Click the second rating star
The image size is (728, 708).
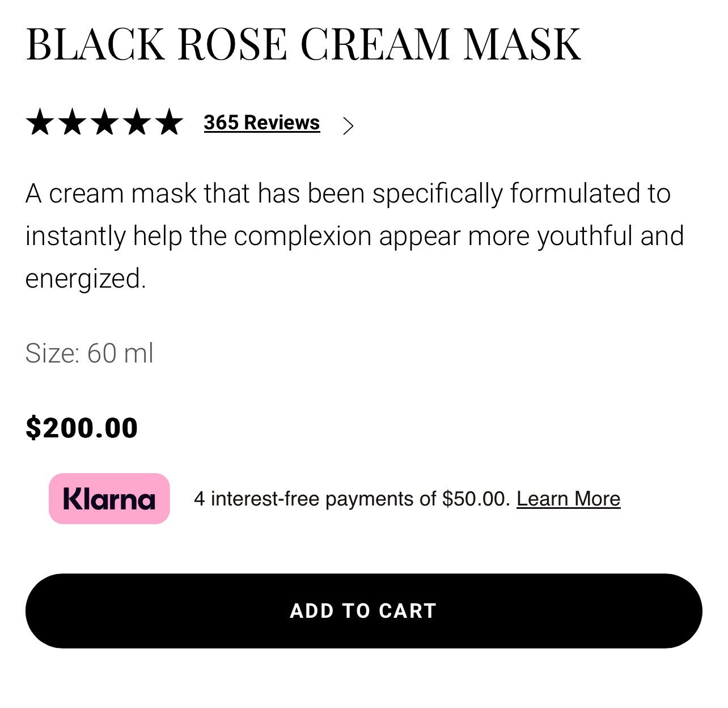72,123
